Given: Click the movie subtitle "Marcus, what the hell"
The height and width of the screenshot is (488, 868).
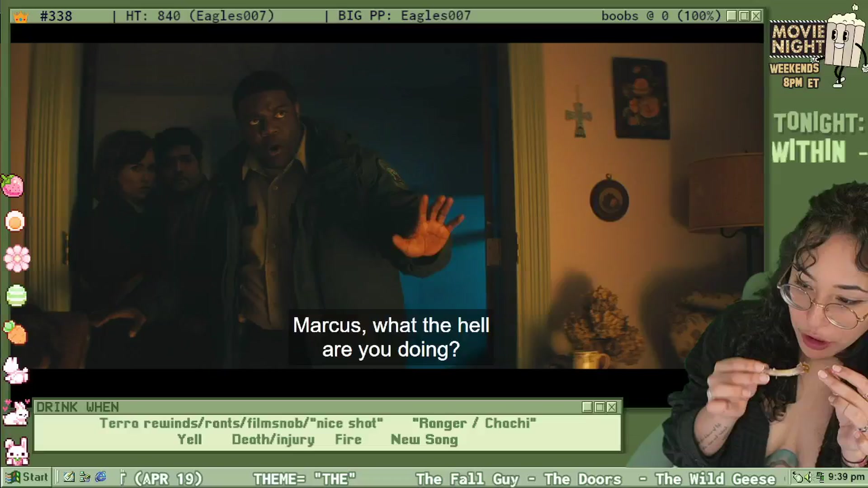Looking at the screenshot, I should point(391,325).
